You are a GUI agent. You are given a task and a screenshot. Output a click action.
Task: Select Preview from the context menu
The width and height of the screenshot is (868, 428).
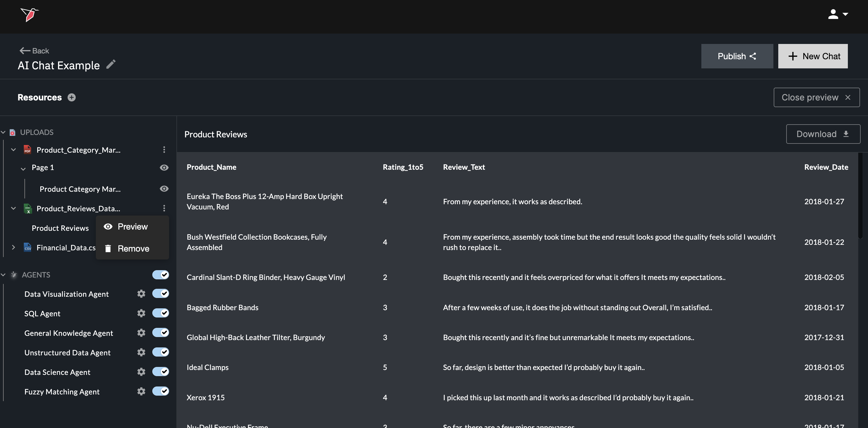pyautogui.click(x=132, y=227)
